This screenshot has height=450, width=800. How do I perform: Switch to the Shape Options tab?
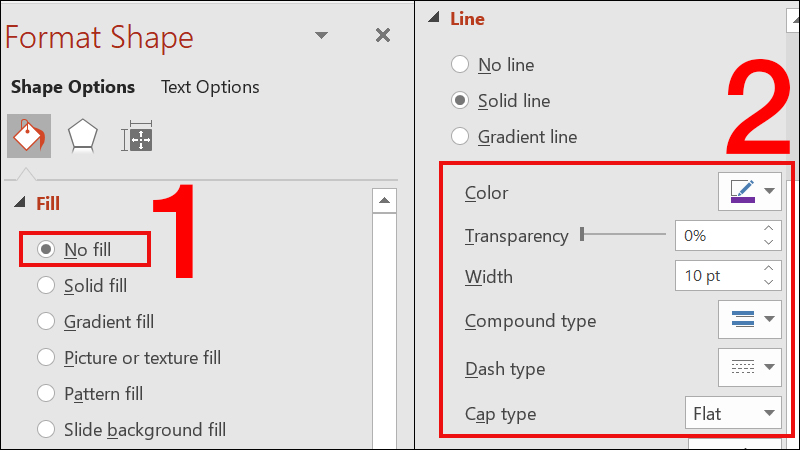click(73, 87)
